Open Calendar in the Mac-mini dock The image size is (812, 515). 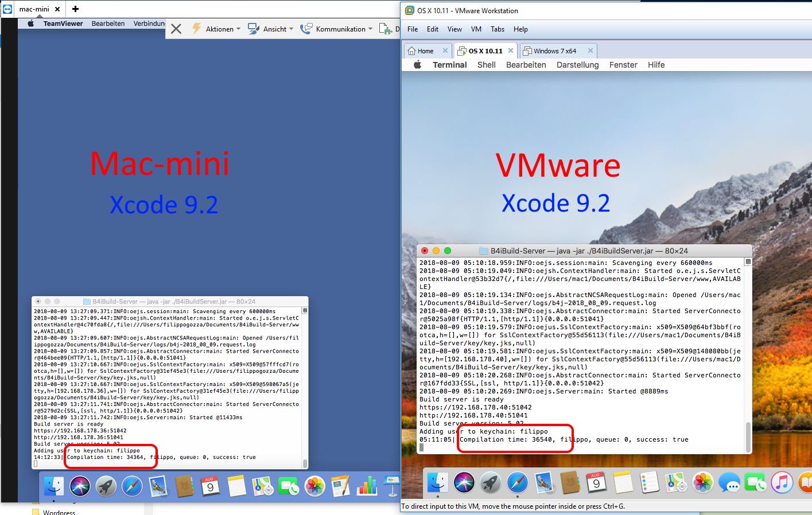(210, 486)
